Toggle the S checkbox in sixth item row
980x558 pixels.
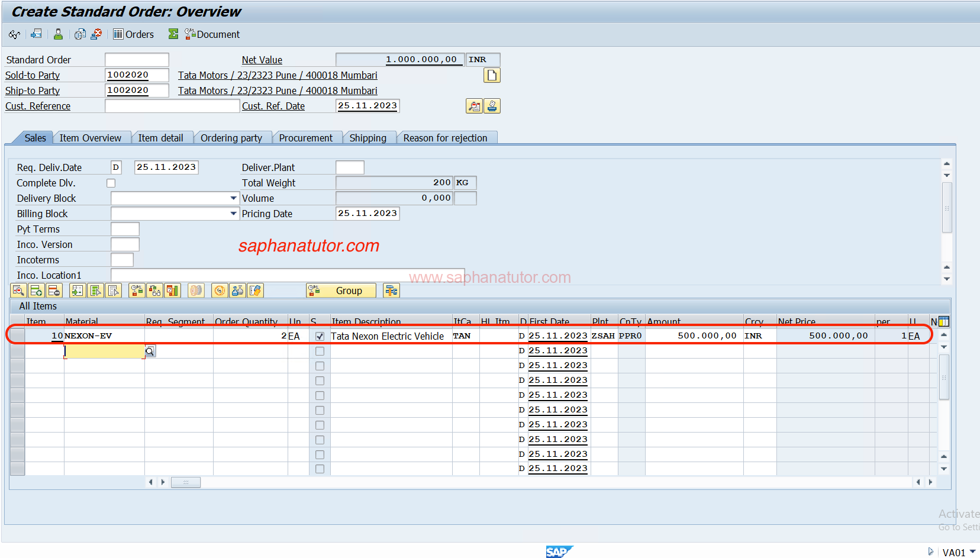tap(320, 410)
